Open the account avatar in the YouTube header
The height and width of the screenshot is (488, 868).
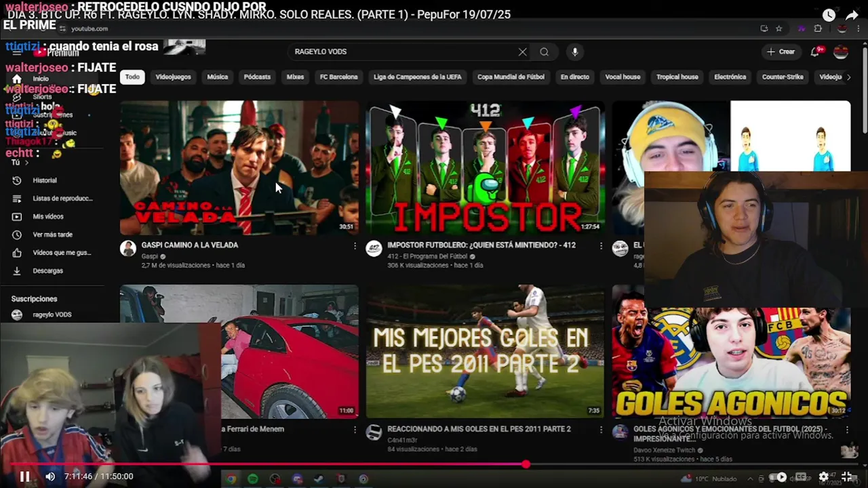pyautogui.click(x=841, y=52)
